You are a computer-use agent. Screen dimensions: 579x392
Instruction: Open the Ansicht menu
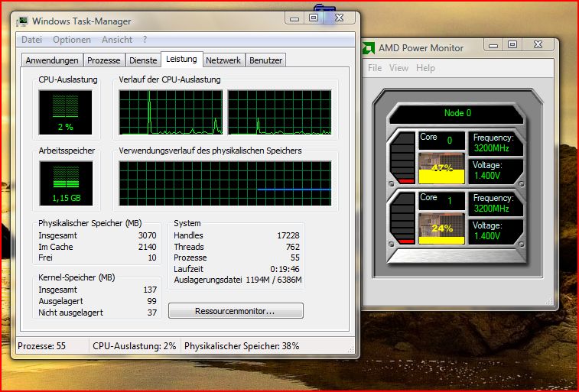point(117,40)
